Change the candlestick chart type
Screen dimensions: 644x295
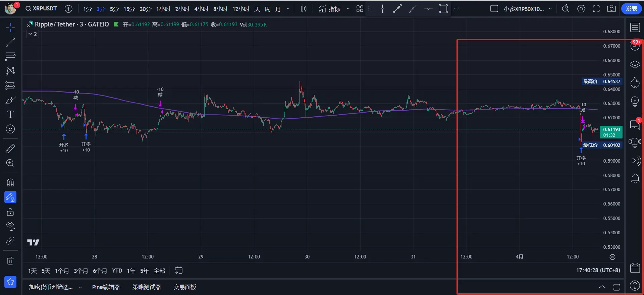tap(304, 9)
